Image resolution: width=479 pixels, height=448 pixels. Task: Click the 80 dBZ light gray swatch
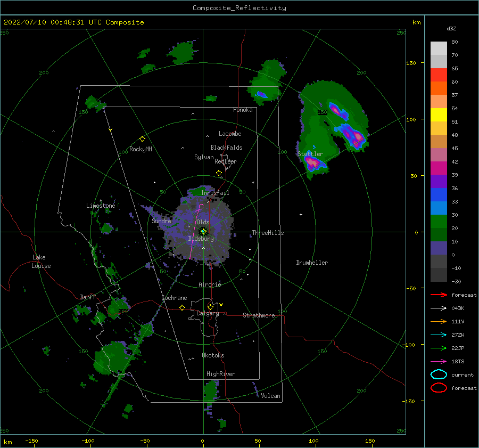(439, 48)
